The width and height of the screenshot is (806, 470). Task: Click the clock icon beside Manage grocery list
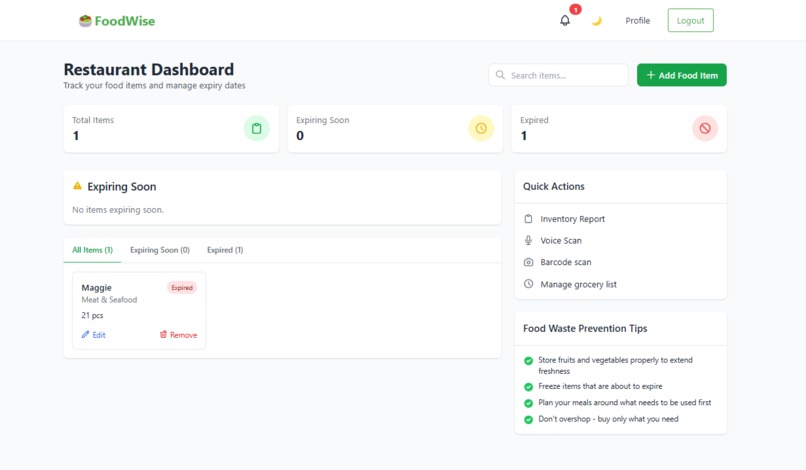[x=528, y=284]
